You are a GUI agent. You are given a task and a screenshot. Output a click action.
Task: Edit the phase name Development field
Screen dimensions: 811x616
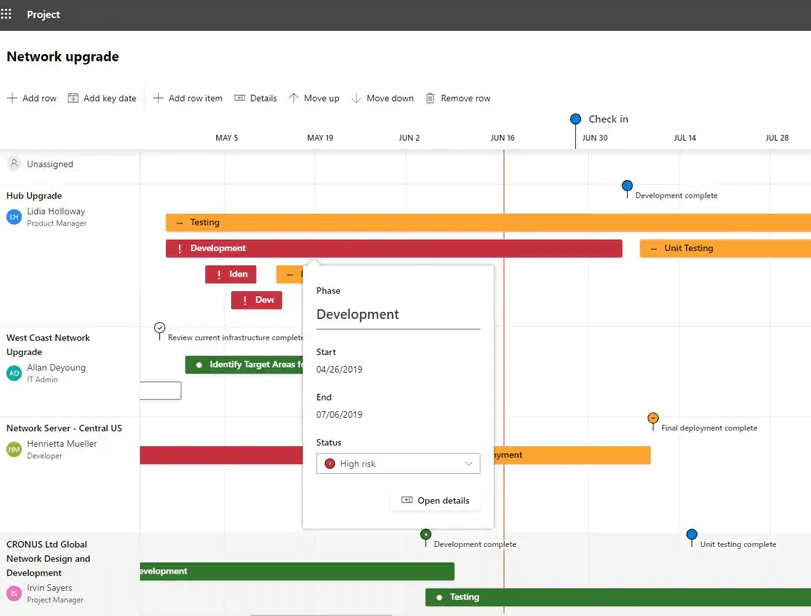398,314
